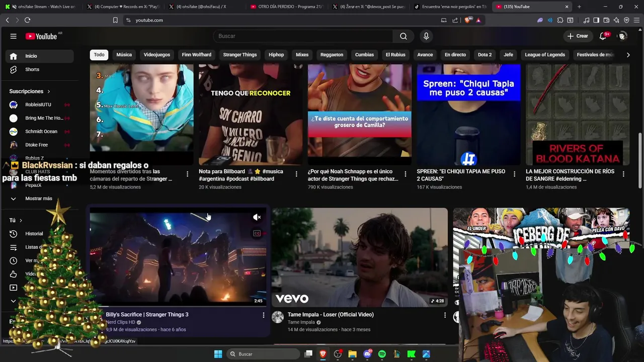This screenshot has height=362, width=644.
Task: Click the Crear button
Action: pos(578,36)
